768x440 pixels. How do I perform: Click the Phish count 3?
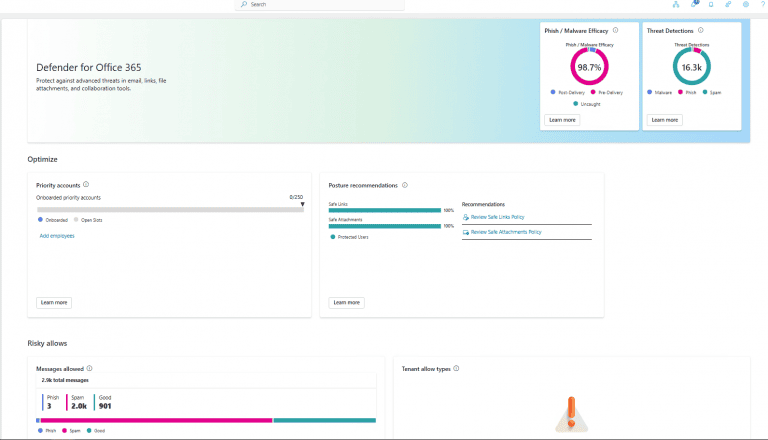(49, 406)
